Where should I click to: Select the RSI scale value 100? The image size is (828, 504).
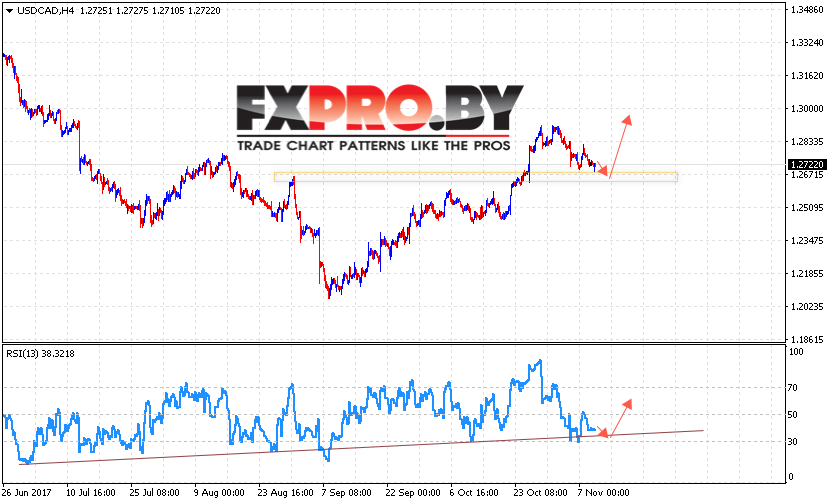tap(796, 352)
